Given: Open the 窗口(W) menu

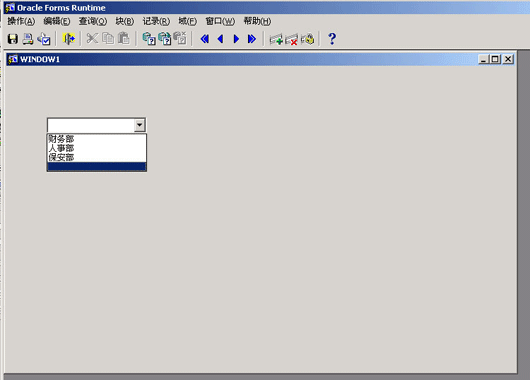Looking at the screenshot, I should [x=220, y=21].
